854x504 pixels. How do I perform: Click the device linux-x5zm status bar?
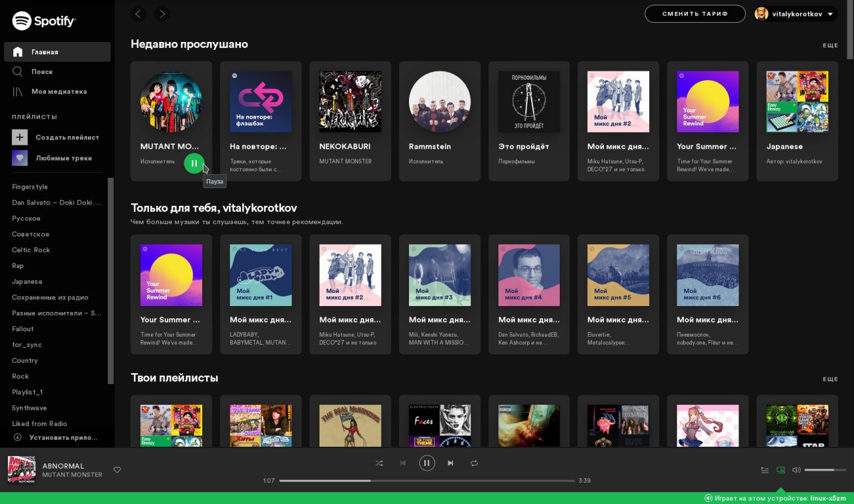(775, 498)
